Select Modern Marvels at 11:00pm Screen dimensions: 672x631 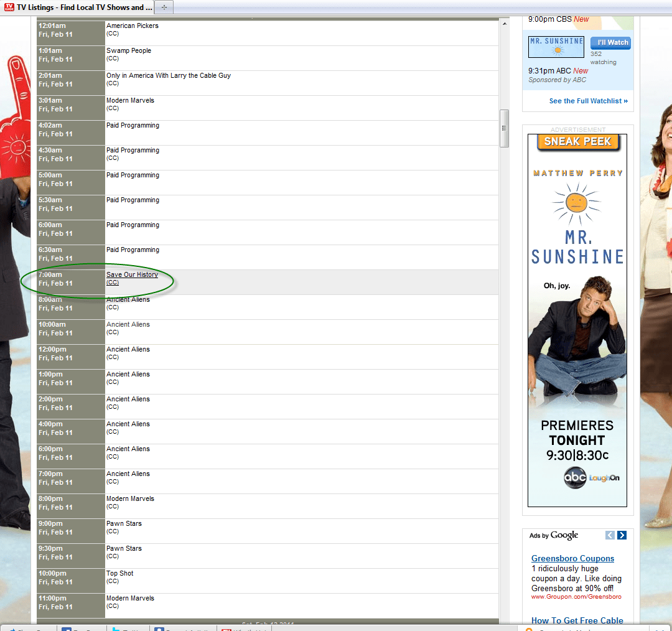130,598
